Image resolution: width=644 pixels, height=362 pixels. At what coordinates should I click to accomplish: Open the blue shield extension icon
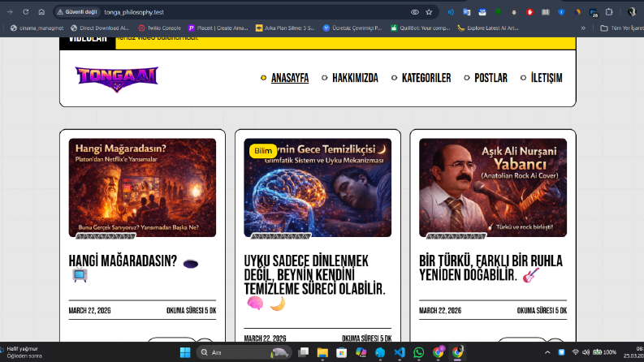(561, 12)
